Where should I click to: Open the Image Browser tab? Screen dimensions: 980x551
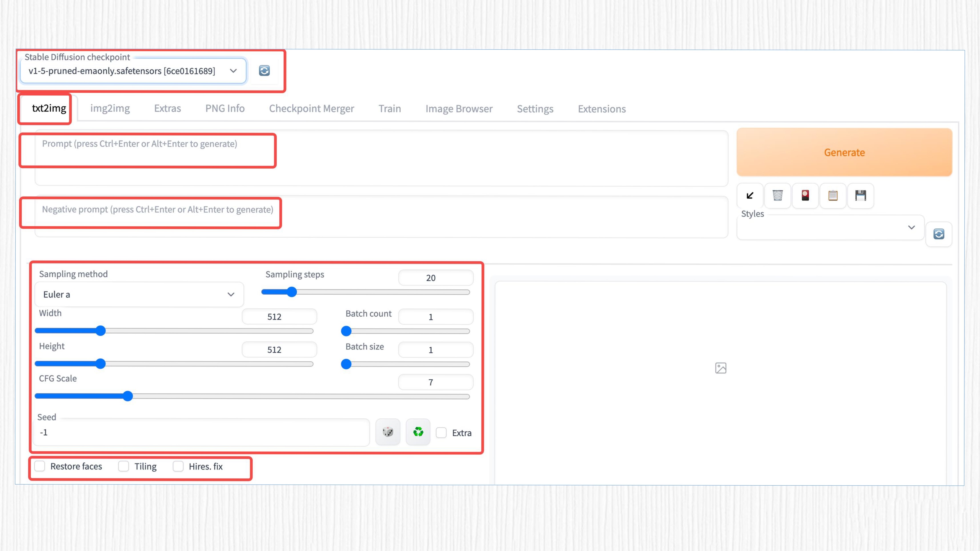pos(459,109)
